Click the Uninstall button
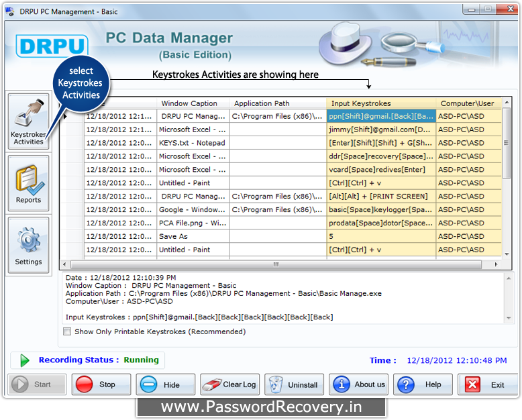522x420 pixels. [294, 384]
